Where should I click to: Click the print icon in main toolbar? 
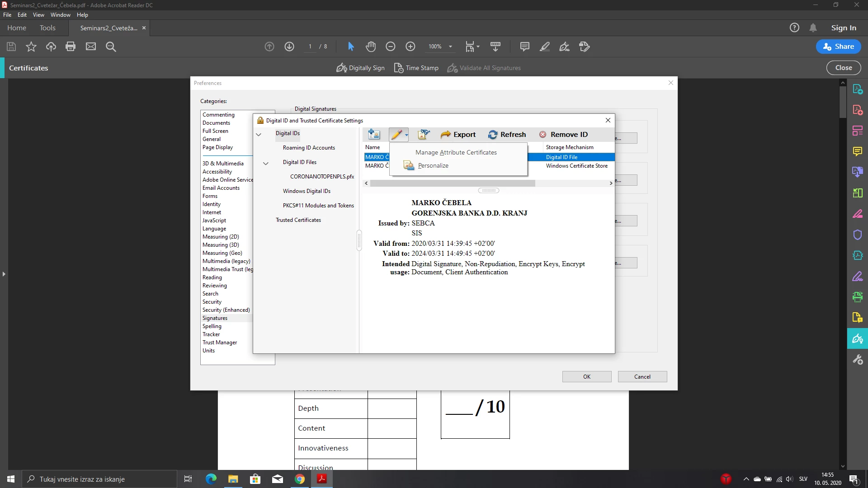coord(71,47)
